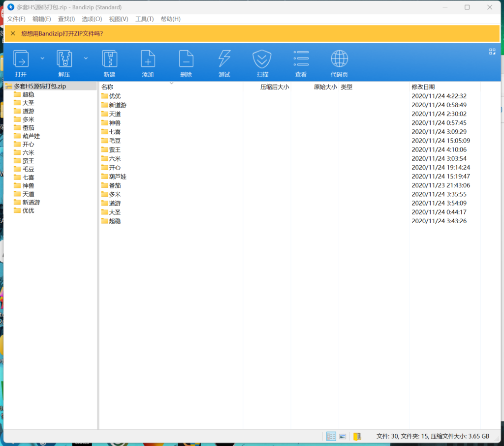Click the 打开 (Open) archive toolbar icon

point(21,59)
